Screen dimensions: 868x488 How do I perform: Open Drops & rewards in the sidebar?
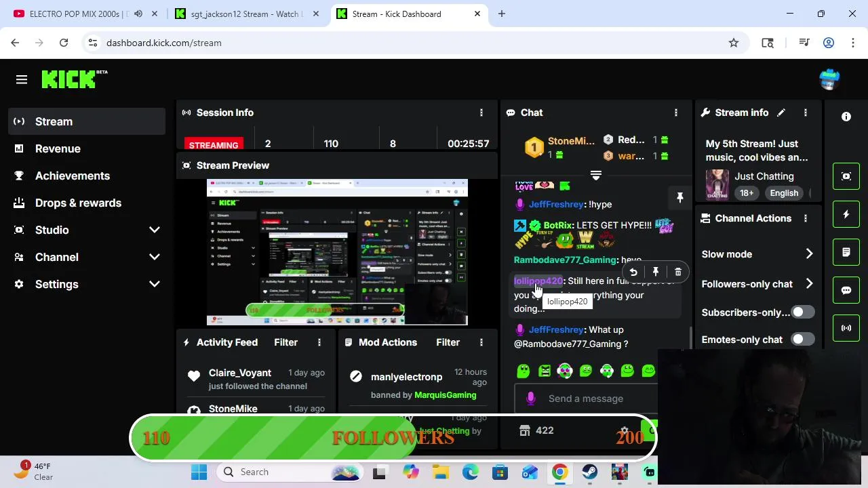click(87, 203)
